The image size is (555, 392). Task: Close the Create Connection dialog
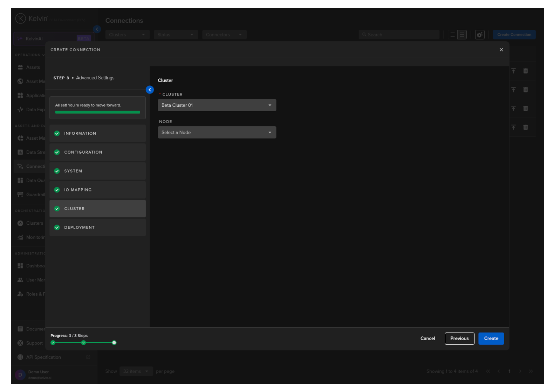tap(501, 50)
